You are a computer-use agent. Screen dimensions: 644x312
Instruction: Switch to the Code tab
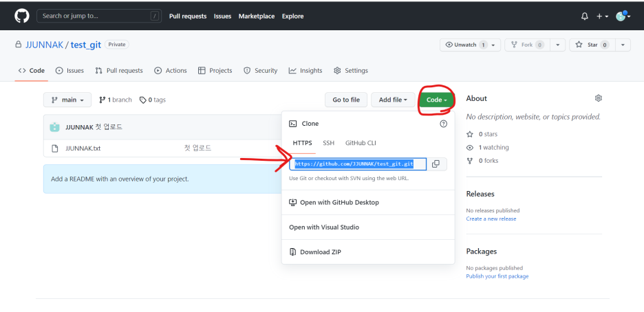point(31,71)
